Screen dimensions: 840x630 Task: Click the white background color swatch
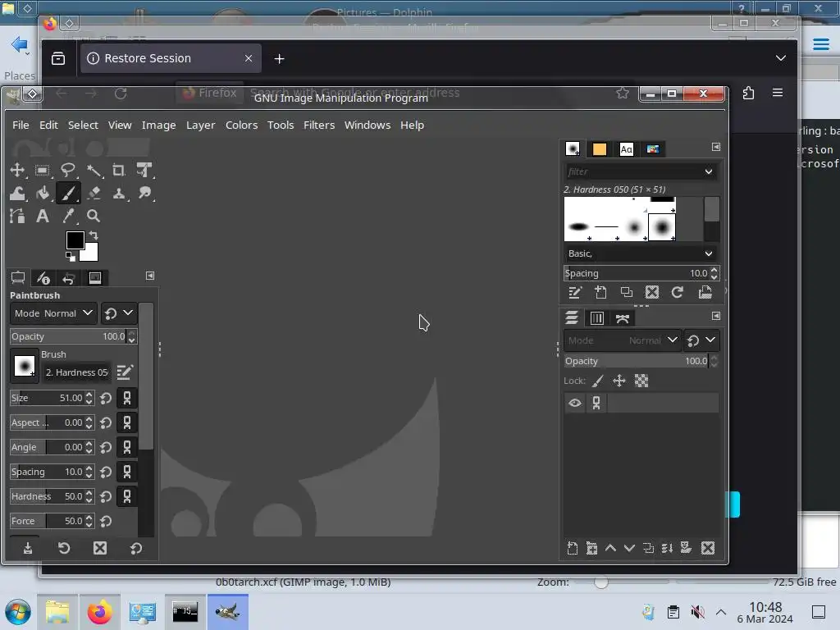pos(92,254)
